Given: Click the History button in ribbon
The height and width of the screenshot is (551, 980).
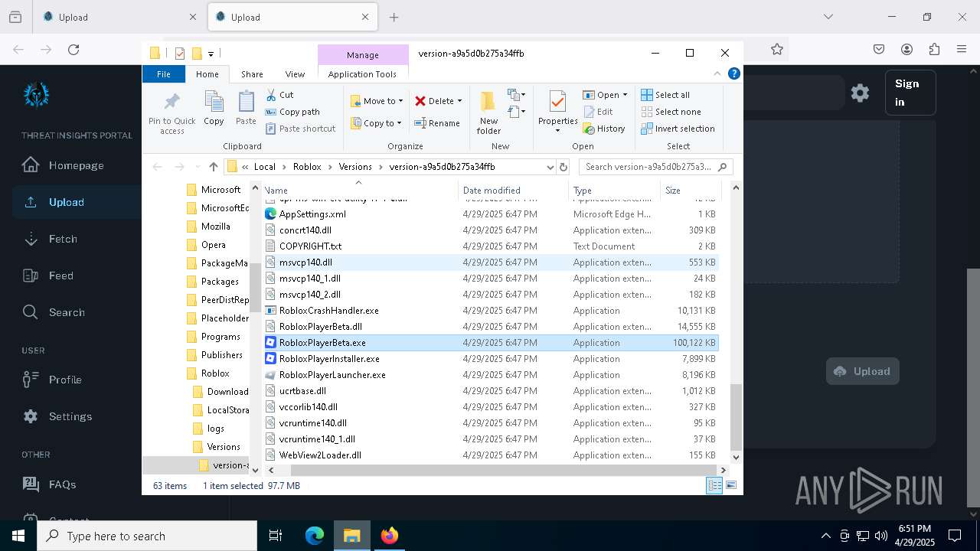Looking at the screenshot, I should 604,129.
